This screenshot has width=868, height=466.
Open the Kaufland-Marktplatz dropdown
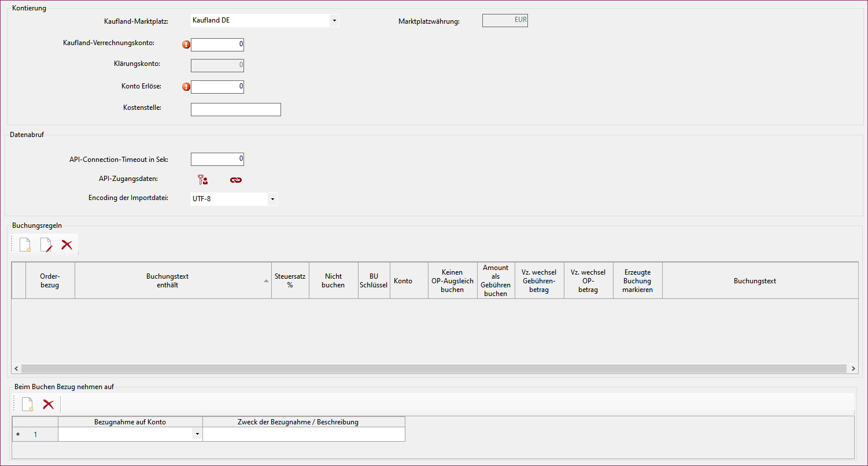click(x=334, y=21)
